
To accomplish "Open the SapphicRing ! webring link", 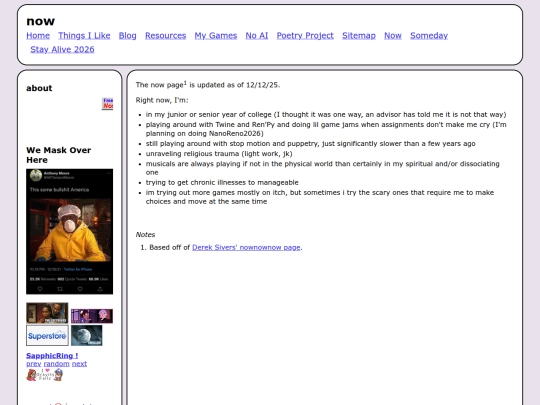I will [x=52, y=355].
